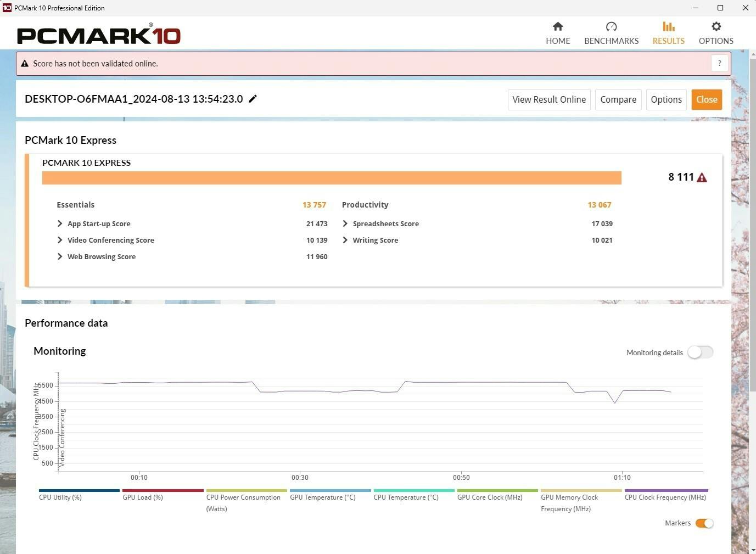The height and width of the screenshot is (554, 756).
Task: Click the pencil icon to rename result
Action: pos(253,99)
